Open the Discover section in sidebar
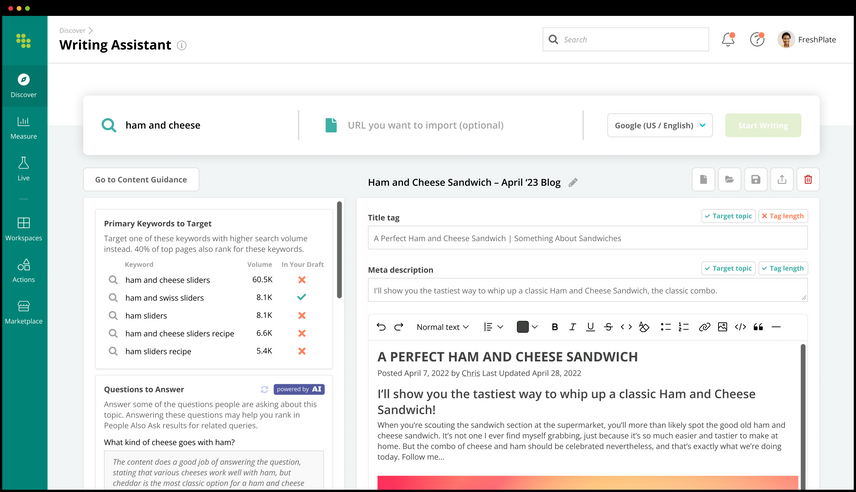856x492 pixels. pyautogui.click(x=23, y=86)
